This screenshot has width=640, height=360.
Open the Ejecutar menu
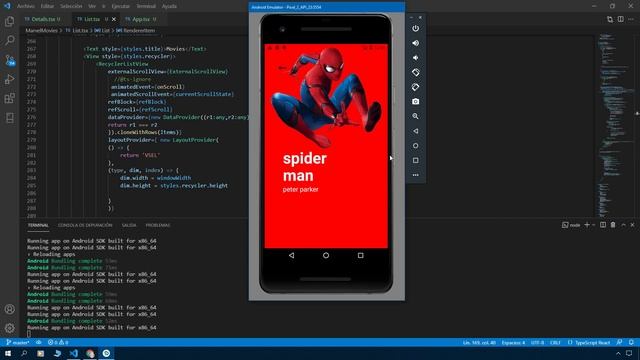click(x=120, y=6)
